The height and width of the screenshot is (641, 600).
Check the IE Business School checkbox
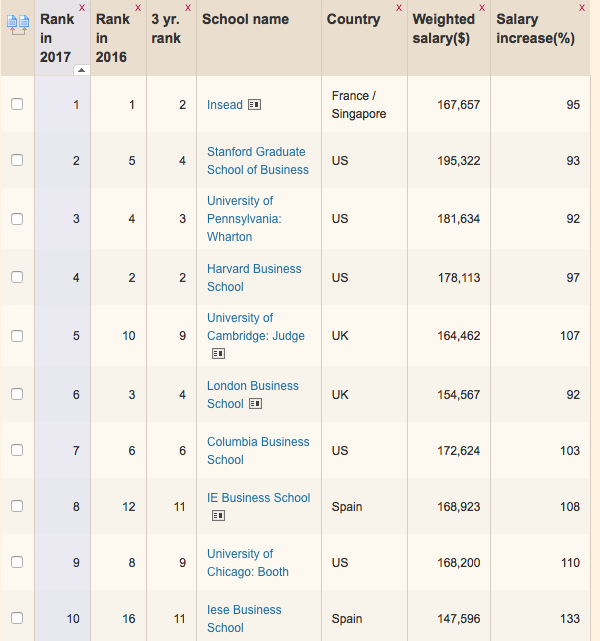tap(17, 506)
